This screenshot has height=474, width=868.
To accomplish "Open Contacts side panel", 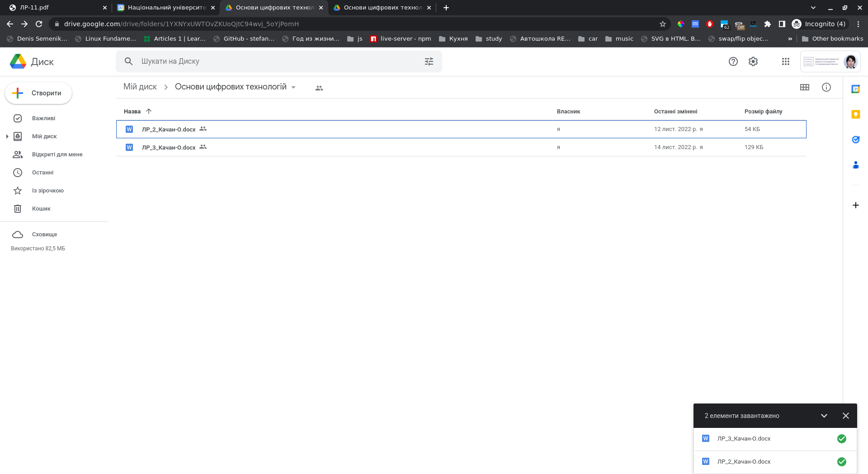I will pyautogui.click(x=855, y=165).
